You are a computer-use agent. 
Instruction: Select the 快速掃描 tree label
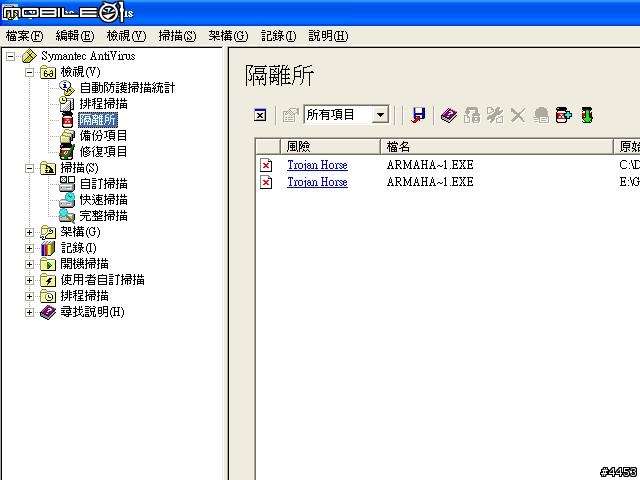(x=103, y=200)
